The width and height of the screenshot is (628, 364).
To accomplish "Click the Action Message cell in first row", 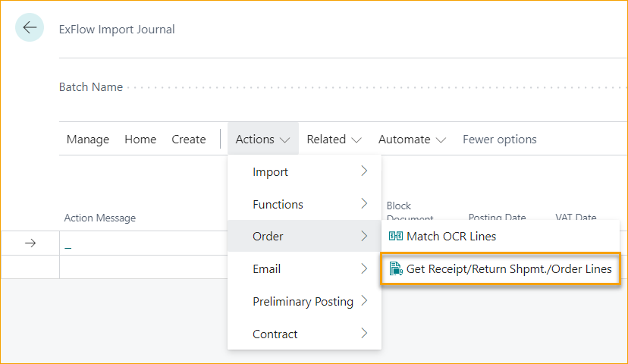I will (x=143, y=243).
